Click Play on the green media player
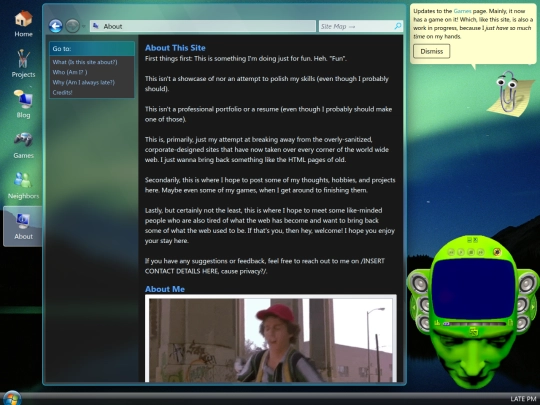 click(461, 252)
